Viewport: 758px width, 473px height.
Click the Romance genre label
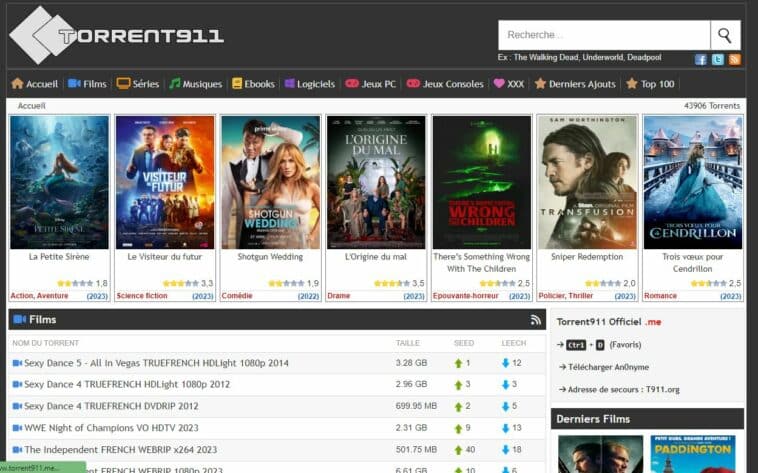coord(660,296)
